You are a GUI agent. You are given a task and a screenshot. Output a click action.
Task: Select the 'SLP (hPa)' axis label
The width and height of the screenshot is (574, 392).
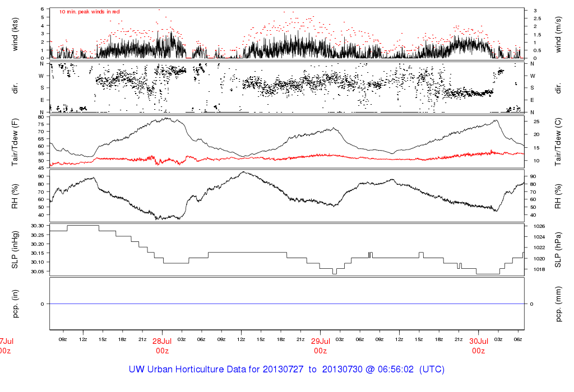558,249
